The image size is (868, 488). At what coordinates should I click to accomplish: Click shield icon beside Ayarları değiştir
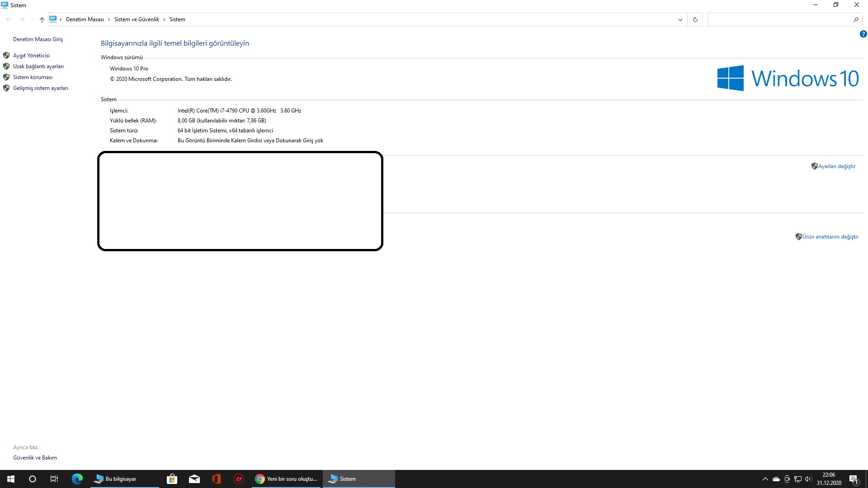814,166
